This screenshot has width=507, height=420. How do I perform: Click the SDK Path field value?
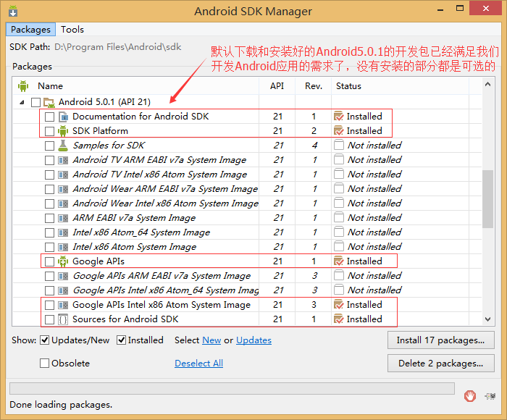tap(117, 47)
